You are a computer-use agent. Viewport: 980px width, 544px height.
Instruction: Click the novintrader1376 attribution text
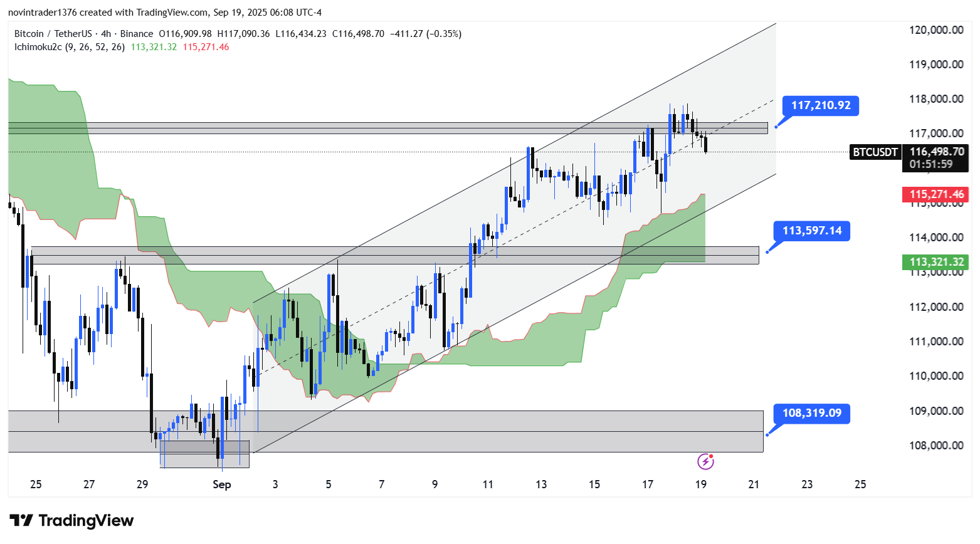click(x=41, y=13)
